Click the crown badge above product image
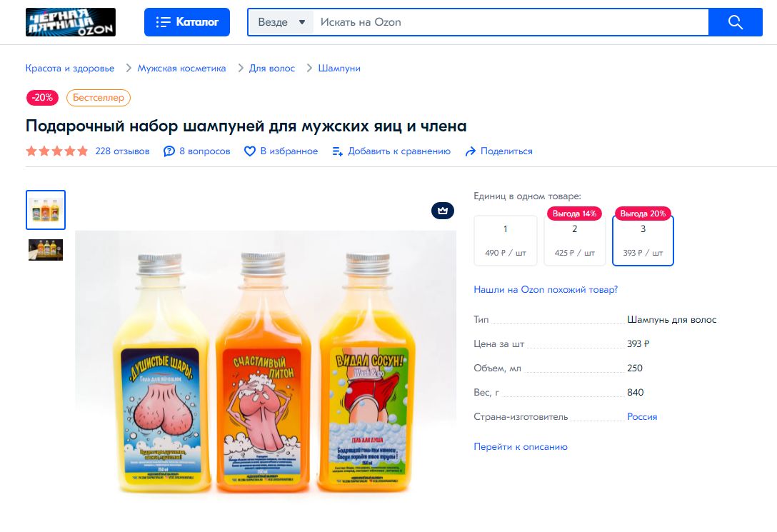777x532 pixels. [443, 211]
